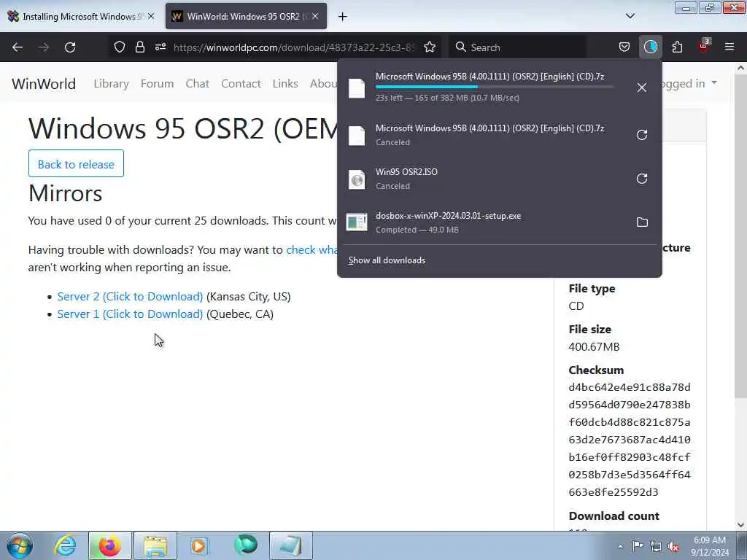Close the Installing Microsoft Windows tab
747x560 pixels.
tap(151, 16)
